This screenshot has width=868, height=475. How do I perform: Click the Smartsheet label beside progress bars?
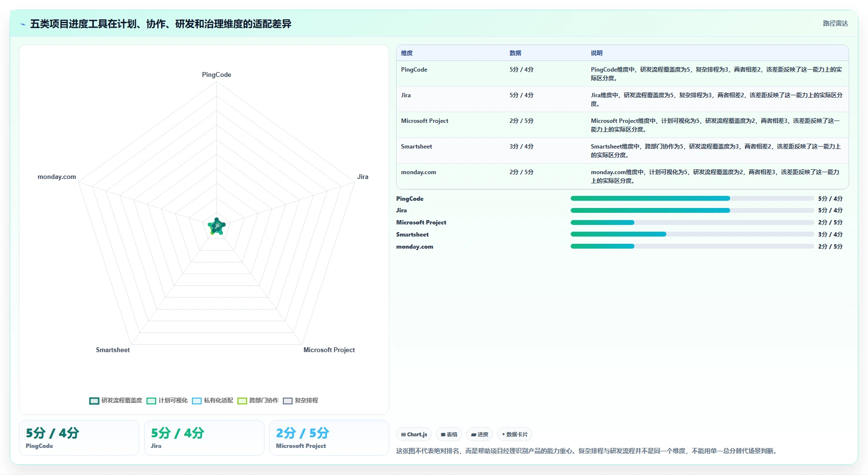[412, 235]
